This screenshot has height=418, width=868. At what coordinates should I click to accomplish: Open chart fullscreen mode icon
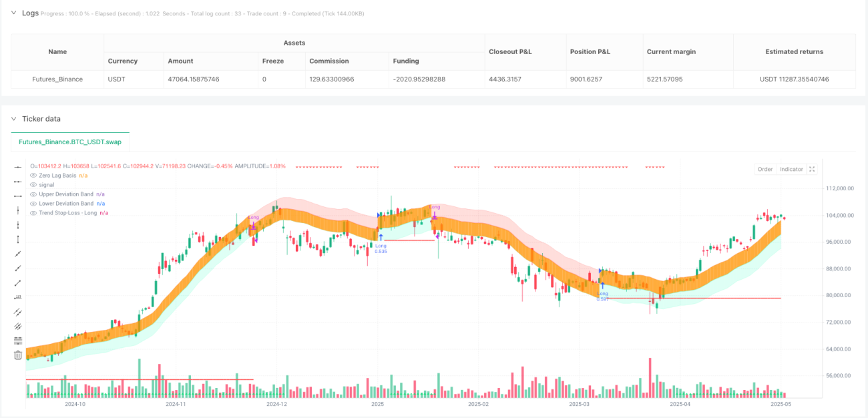[812, 169]
